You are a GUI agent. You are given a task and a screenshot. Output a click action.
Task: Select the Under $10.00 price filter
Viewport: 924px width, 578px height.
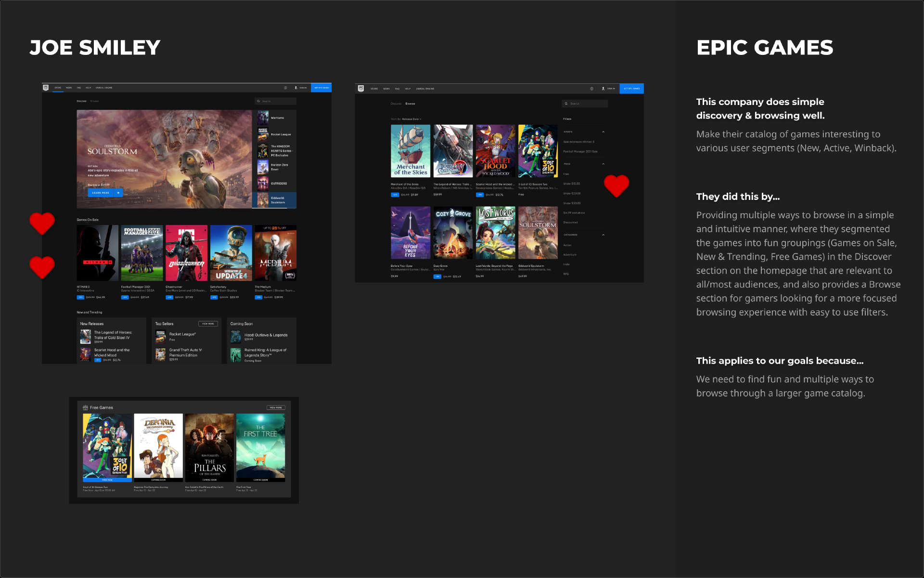(572, 184)
